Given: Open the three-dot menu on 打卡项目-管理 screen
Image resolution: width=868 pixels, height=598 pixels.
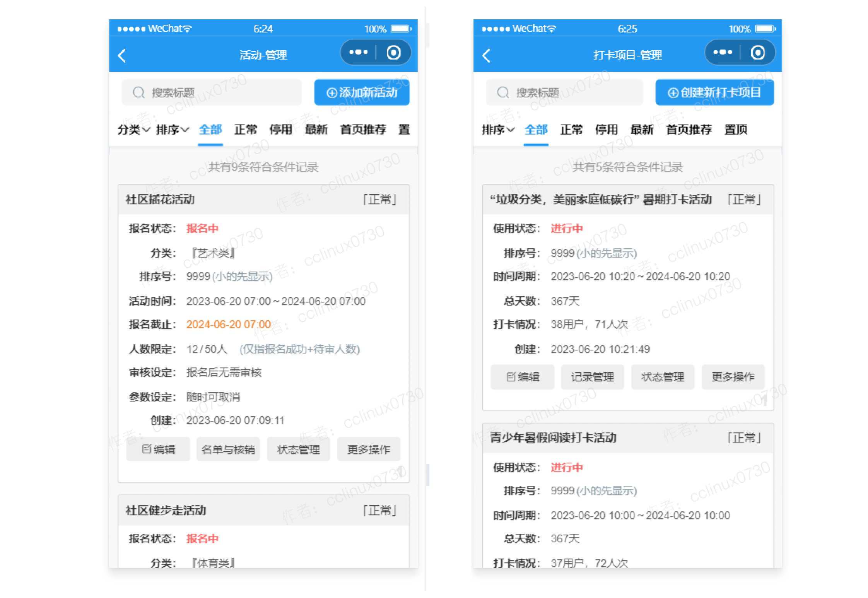Looking at the screenshot, I should click(723, 52).
